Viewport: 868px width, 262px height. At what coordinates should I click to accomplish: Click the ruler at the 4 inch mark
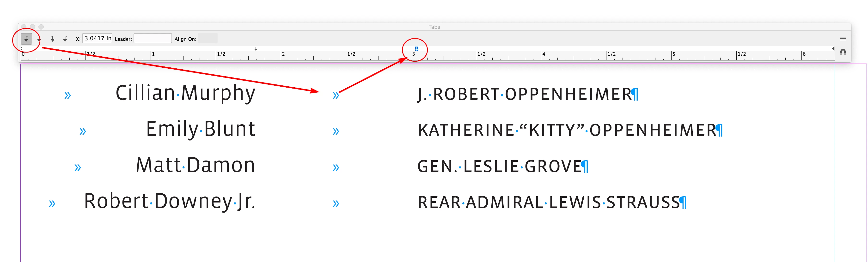(x=542, y=56)
